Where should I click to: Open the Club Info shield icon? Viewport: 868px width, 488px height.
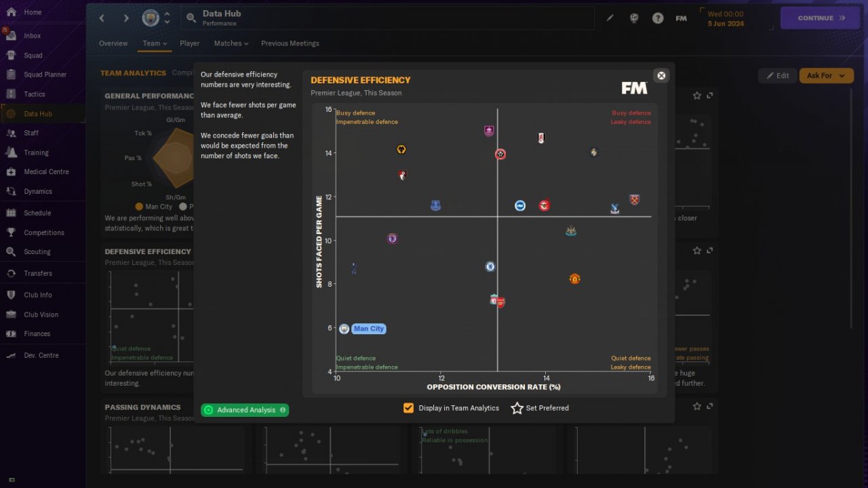coord(11,295)
